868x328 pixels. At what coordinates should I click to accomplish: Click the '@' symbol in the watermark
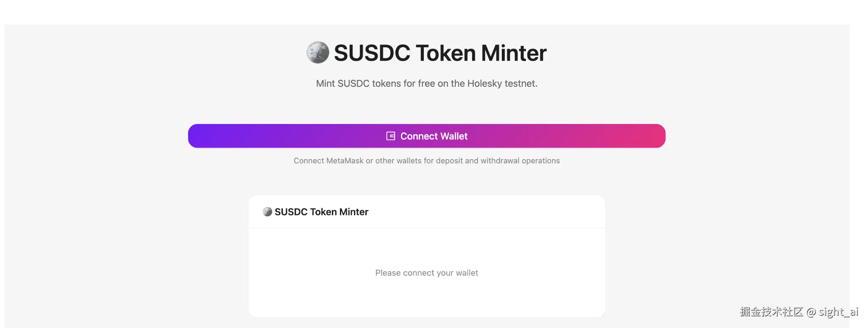pos(811,312)
